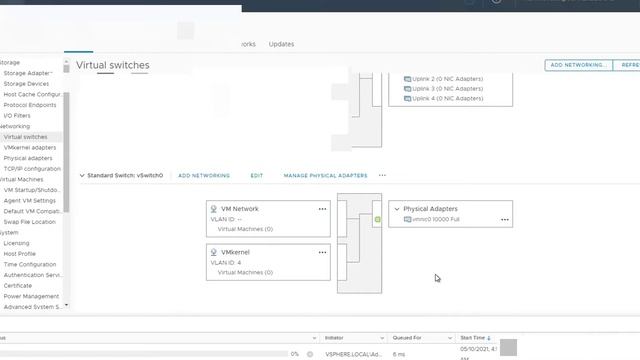
Task: Click 'VSPHERE.LOCAL' initiator cell
Action: pyautogui.click(x=353, y=354)
